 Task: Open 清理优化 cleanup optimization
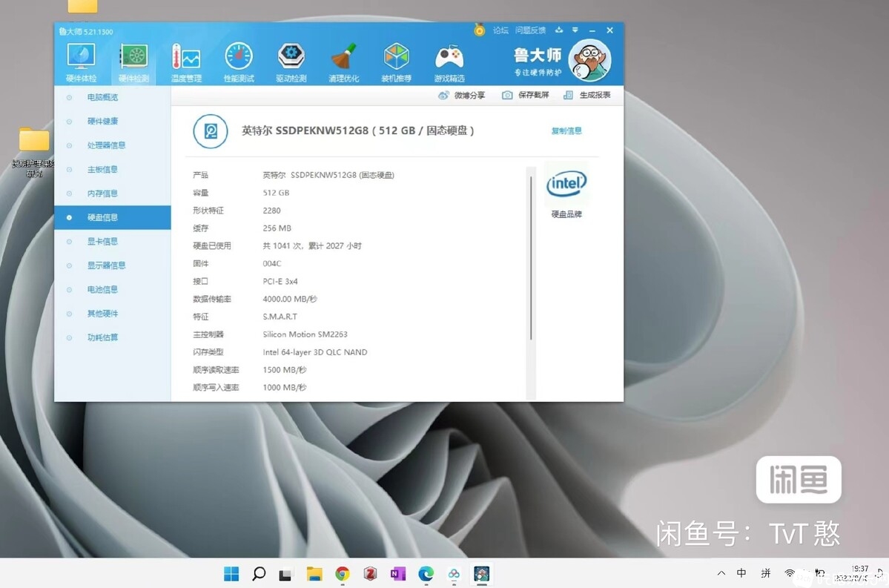[x=343, y=62]
